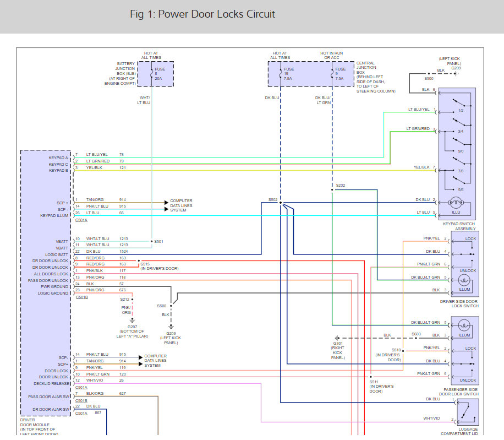Click the 'PNK/LT GRN 120' wire label

click(106, 374)
